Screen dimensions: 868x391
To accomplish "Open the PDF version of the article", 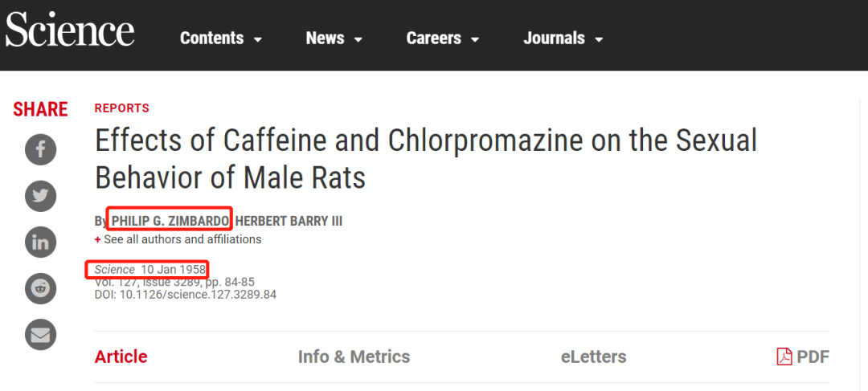I will click(x=803, y=356).
